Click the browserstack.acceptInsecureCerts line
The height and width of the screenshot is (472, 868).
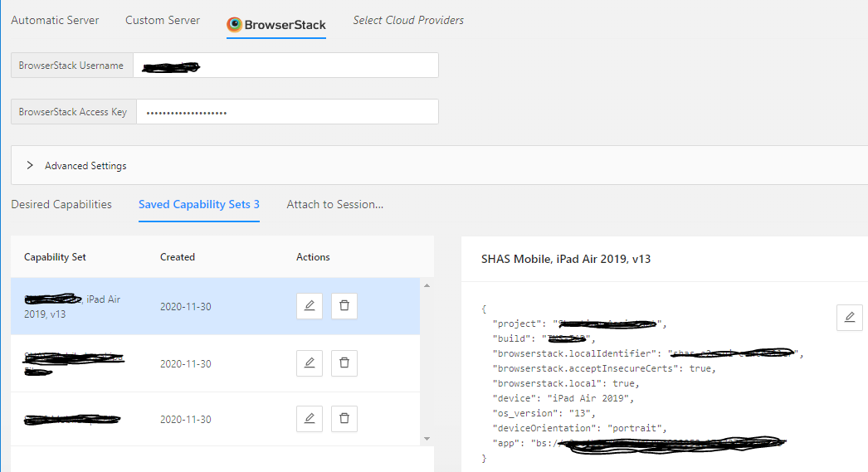pyautogui.click(x=604, y=368)
